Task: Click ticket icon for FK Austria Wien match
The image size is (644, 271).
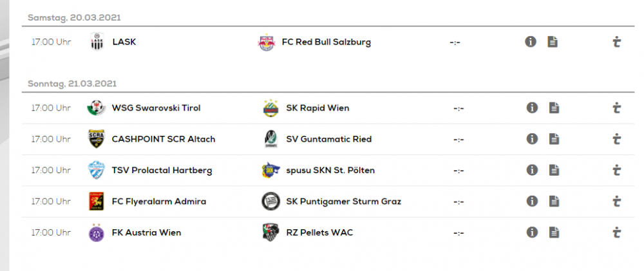Action: (x=616, y=233)
